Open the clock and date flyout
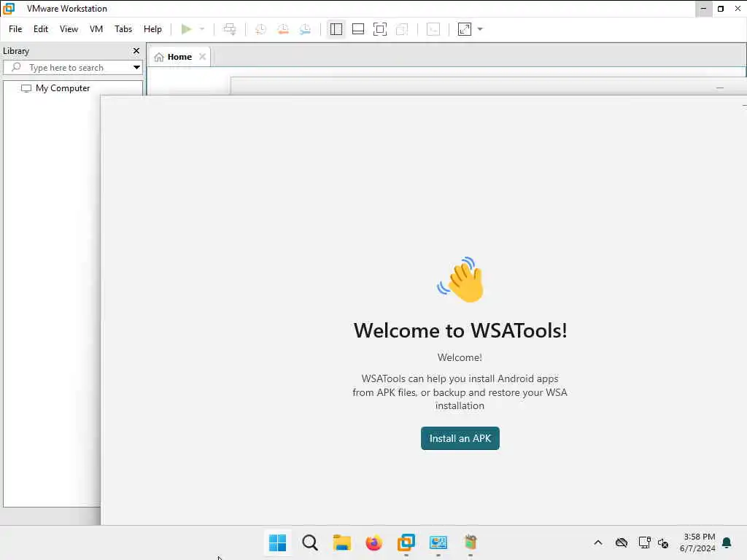747x560 pixels. pyautogui.click(x=697, y=542)
